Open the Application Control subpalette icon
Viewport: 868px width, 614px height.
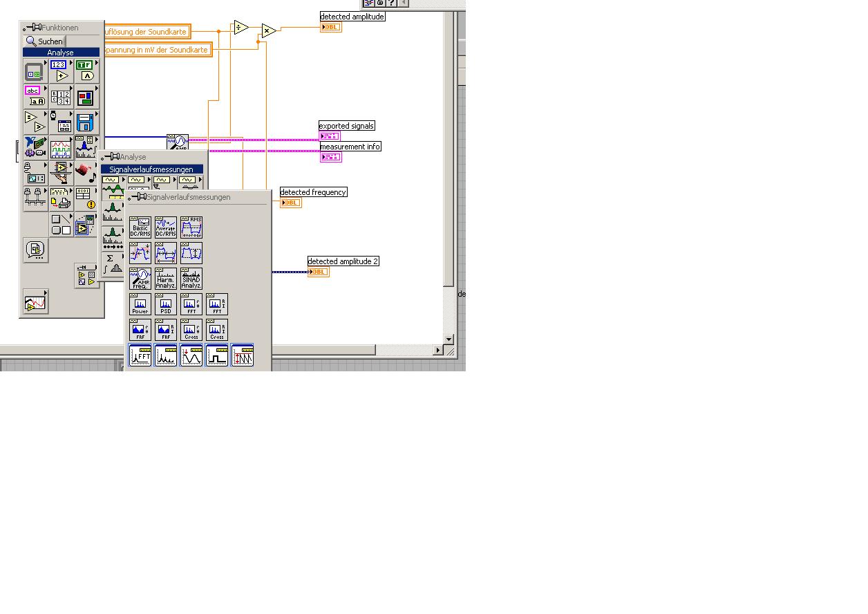60,174
